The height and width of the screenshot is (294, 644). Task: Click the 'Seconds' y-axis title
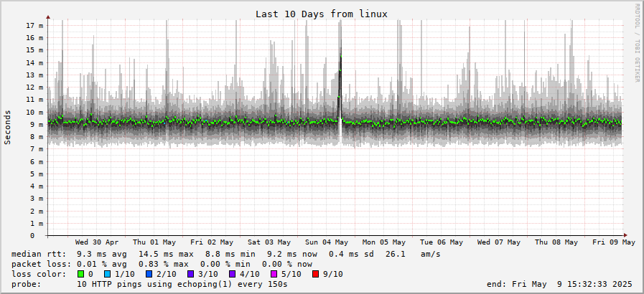(8, 127)
